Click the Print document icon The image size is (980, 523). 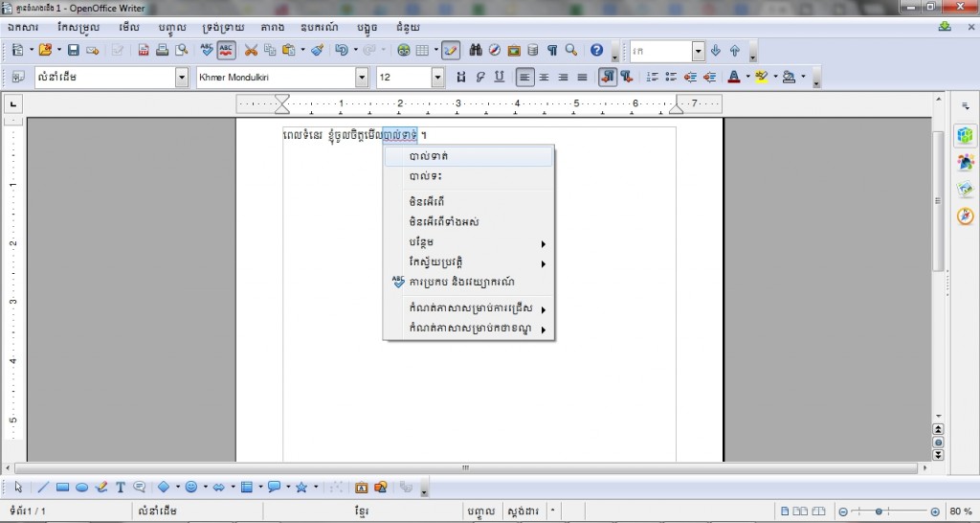163,51
